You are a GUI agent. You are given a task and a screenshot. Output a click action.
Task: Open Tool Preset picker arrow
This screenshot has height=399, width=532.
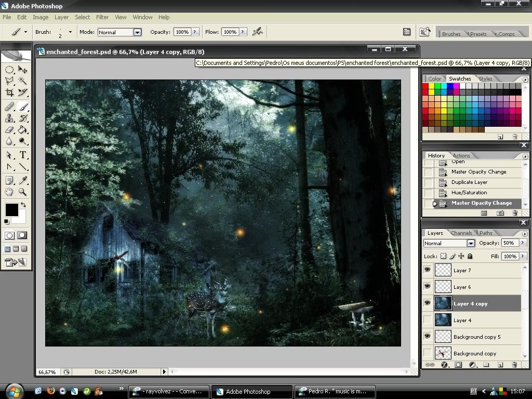(x=25, y=32)
